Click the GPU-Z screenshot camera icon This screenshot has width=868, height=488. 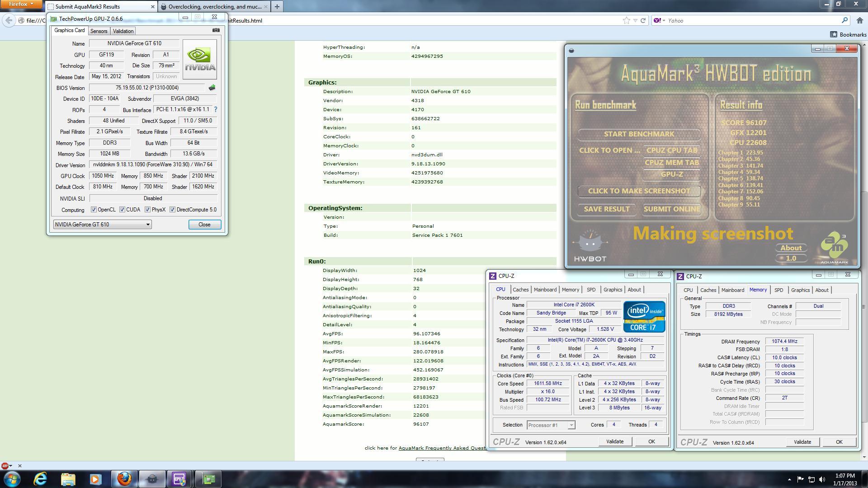pyautogui.click(x=216, y=30)
